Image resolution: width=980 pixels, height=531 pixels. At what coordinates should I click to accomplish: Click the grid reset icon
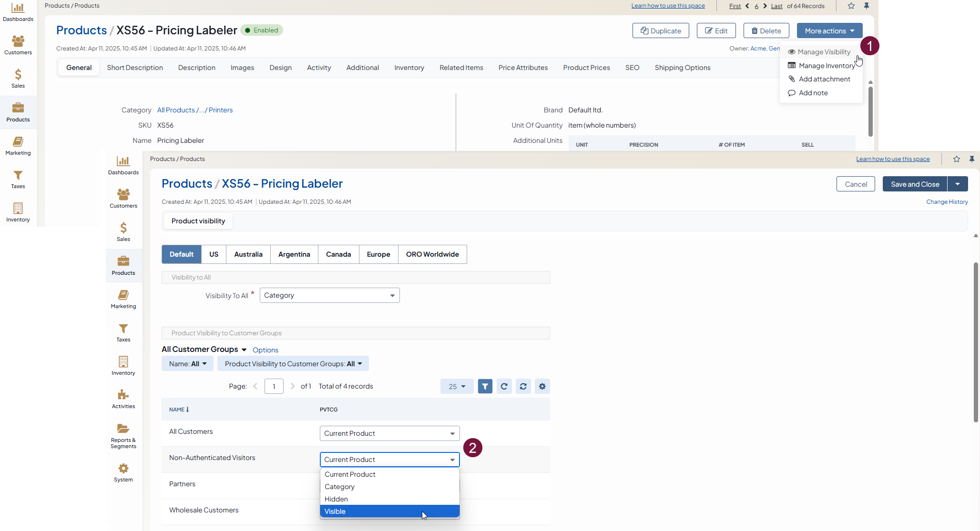tap(523, 386)
